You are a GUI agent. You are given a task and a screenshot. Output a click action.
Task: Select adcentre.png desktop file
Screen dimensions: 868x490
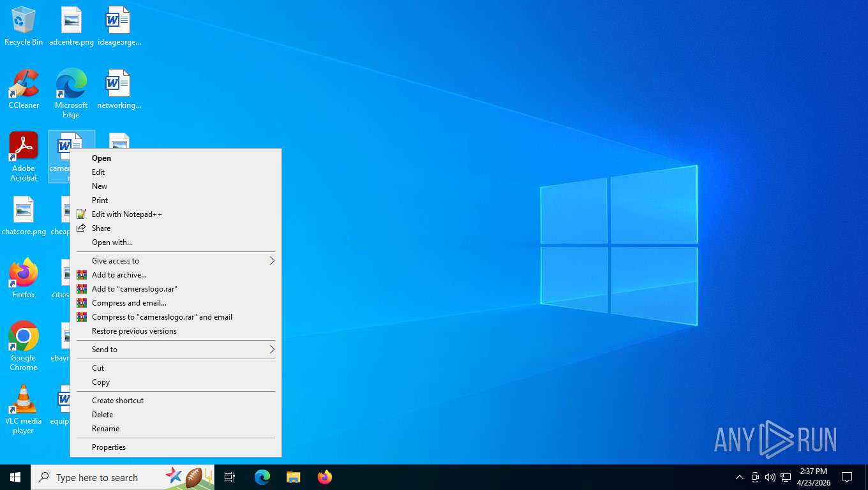coord(71,26)
